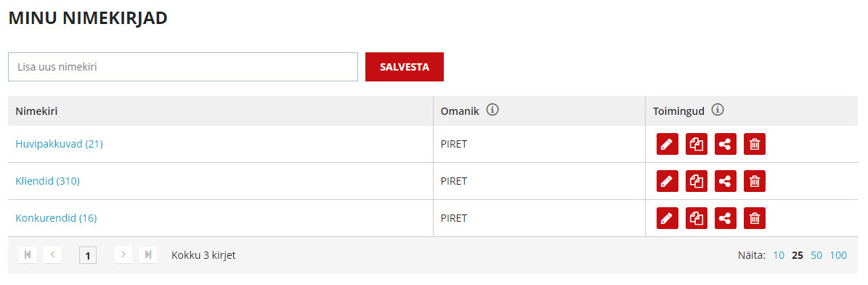Click the info icon next to Toimingud
This screenshot has height=285, width=868.
718,111
